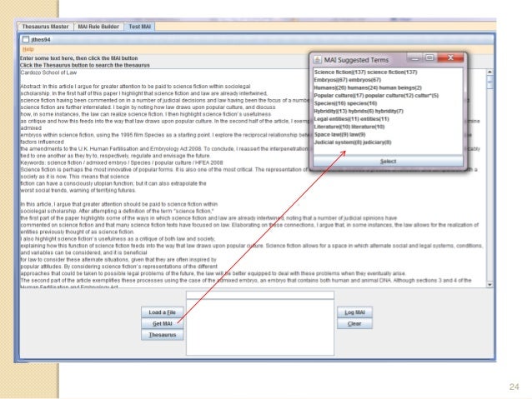Viewport: 532px width, 399px height.
Task: Select the Embryos suggested term
Action: [388, 80]
